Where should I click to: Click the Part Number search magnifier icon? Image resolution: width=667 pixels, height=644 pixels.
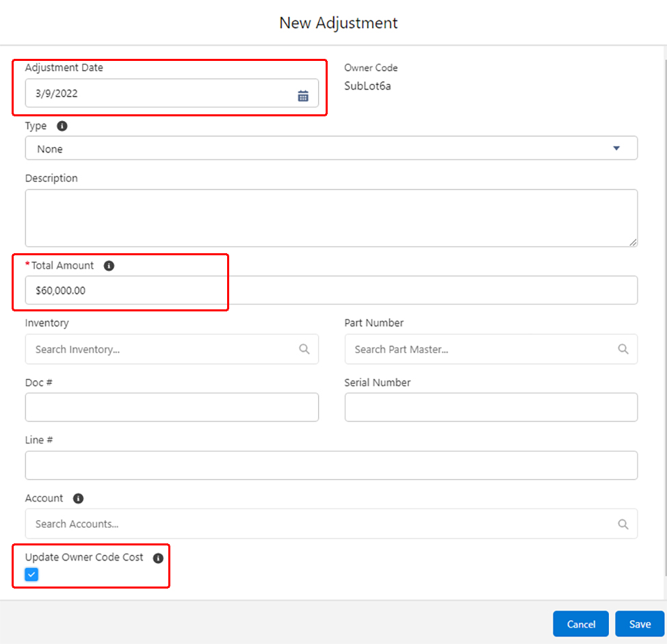(x=623, y=349)
